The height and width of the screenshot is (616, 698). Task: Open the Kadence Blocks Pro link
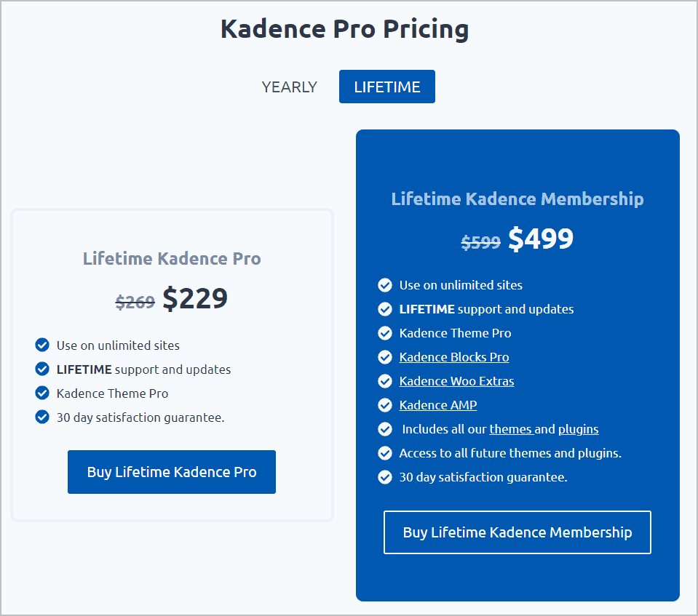[453, 357]
